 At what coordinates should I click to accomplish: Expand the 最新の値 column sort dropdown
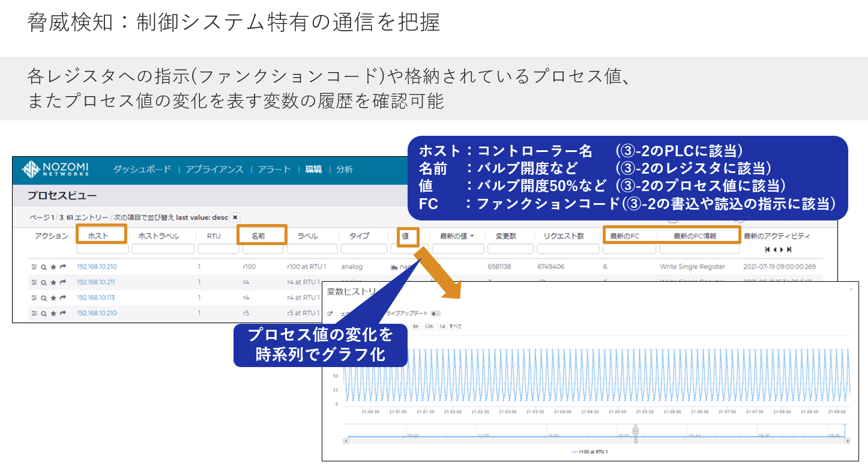472,236
